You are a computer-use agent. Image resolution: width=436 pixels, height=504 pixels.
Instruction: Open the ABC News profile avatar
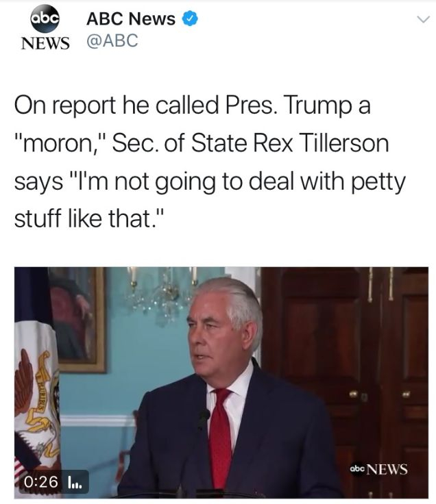tap(45, 27)
